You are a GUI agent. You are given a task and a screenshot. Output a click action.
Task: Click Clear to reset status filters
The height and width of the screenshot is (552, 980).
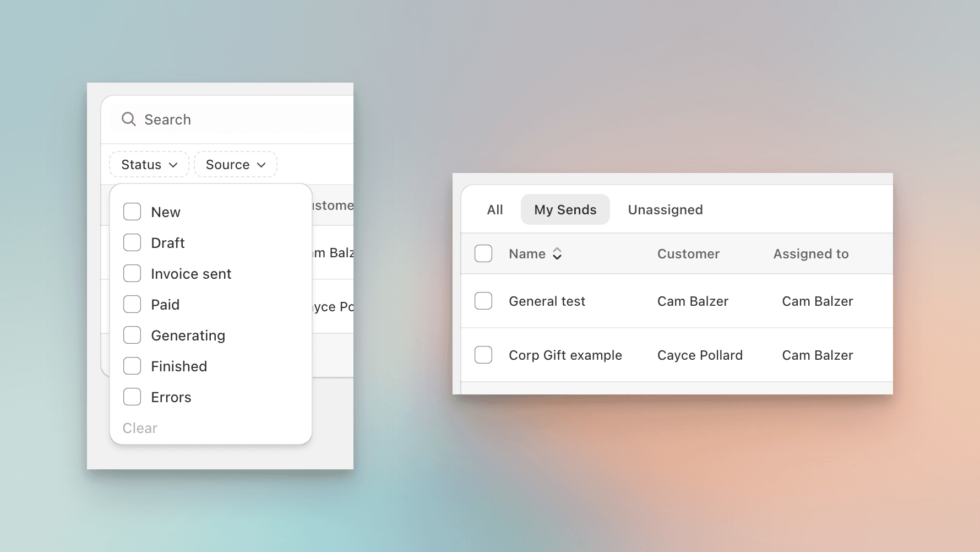click(x=139, y=428)
